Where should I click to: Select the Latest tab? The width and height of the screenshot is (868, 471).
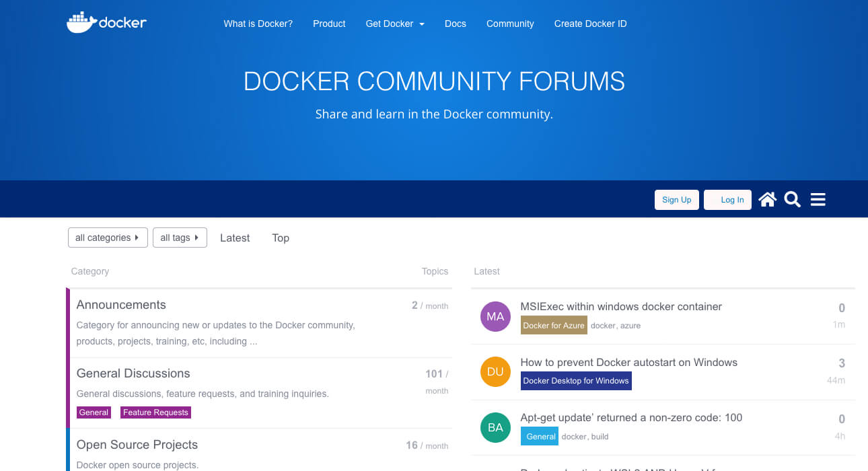point(234,238)
